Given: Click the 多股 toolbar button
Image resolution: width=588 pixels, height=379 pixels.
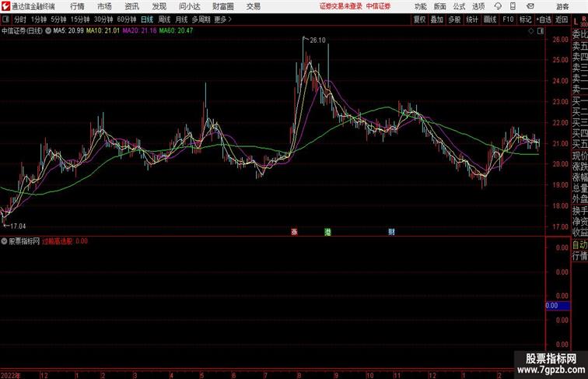Looking at the screenshot, I should coord(454,19).
